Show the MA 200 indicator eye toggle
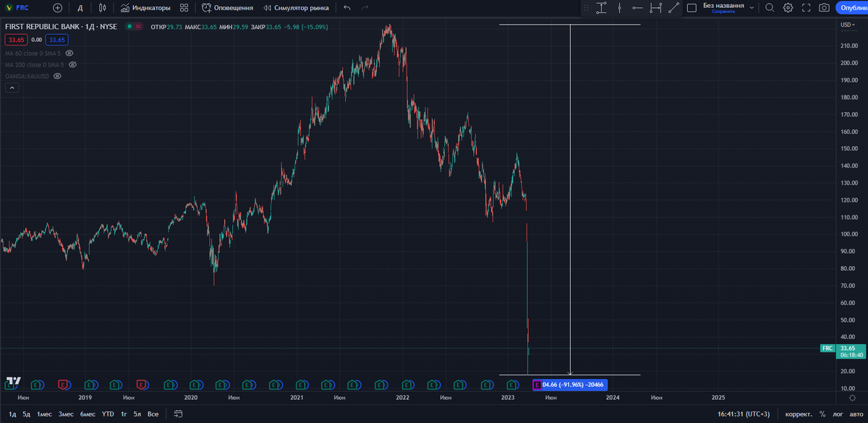The width and height of the screenshot is (868, 423). pyautogui.click(x=72, y=64)
